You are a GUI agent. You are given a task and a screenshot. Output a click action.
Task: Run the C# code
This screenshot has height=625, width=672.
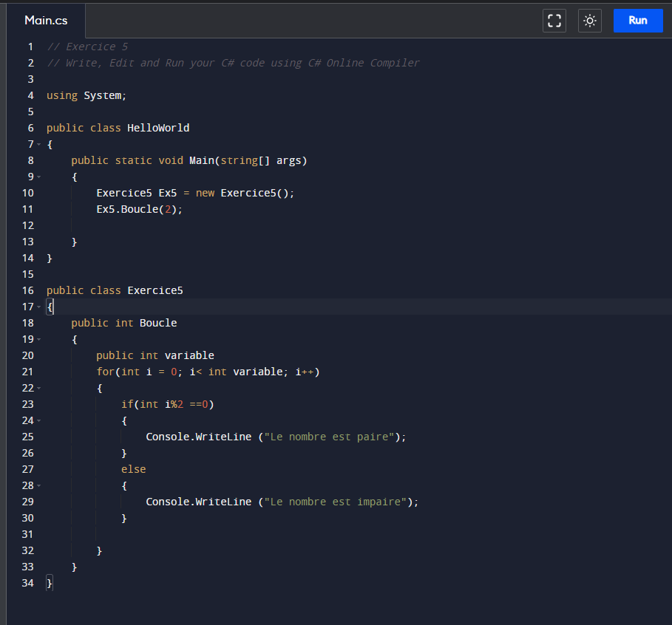(637, 21)
